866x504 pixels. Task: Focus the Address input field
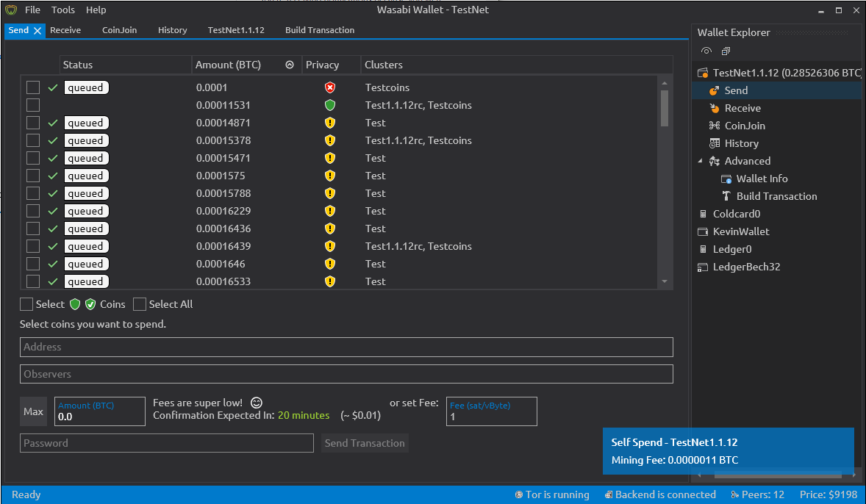click(346, 348)
